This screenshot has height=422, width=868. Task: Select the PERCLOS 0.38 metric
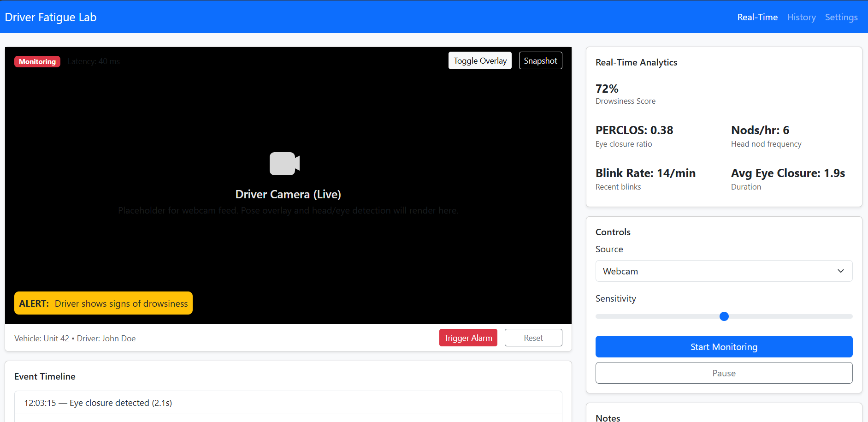(634, 131)
